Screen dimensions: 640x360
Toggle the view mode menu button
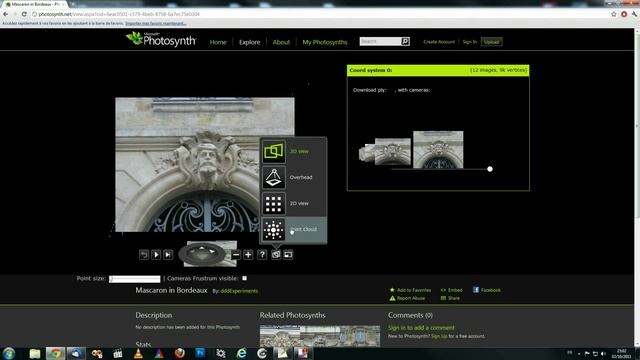tap(276, 255)
